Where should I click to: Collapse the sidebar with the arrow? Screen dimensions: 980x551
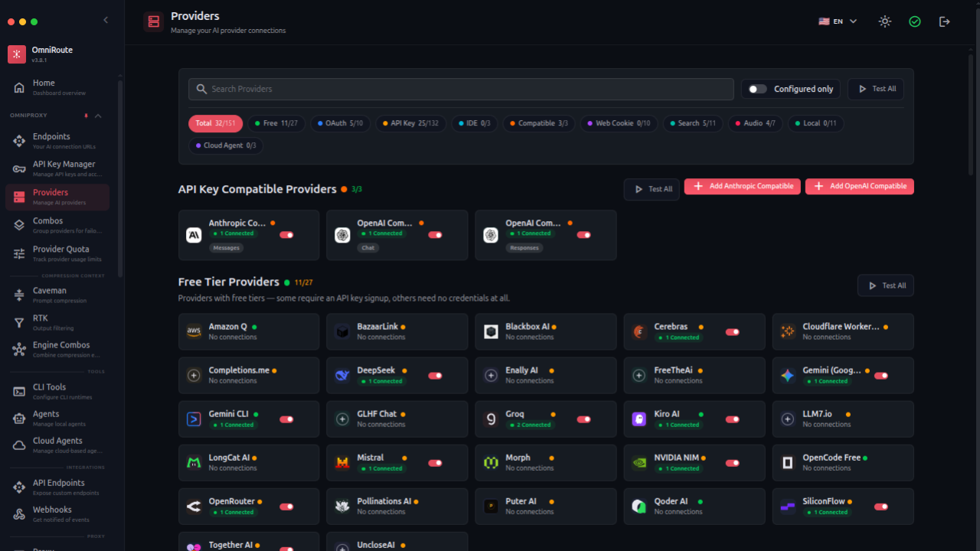(106, 21)
